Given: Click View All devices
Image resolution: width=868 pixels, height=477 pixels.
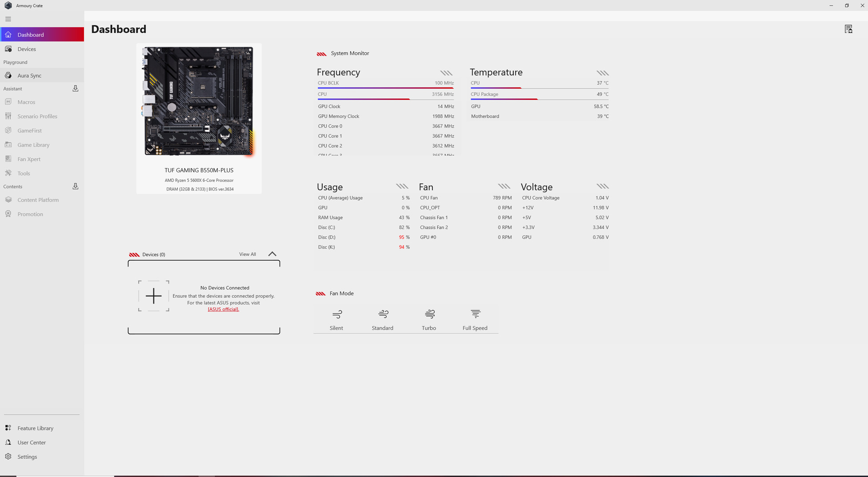Looking at the screenshot, I should [248, 254].
